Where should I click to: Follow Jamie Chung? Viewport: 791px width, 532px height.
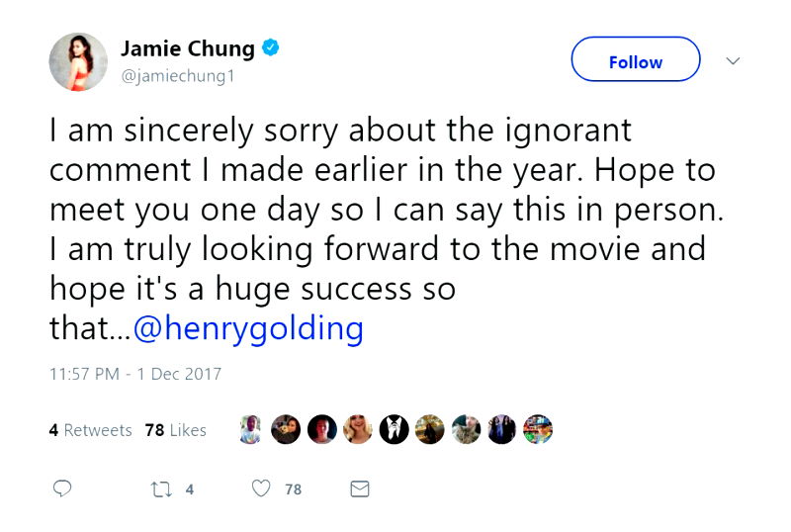[x=635, y=61]
